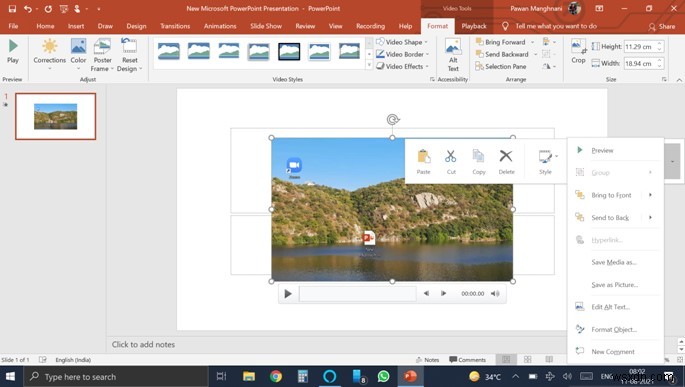This screenshot has width=685, height=387.
Task: Click the Height input field
Action: 640,46
